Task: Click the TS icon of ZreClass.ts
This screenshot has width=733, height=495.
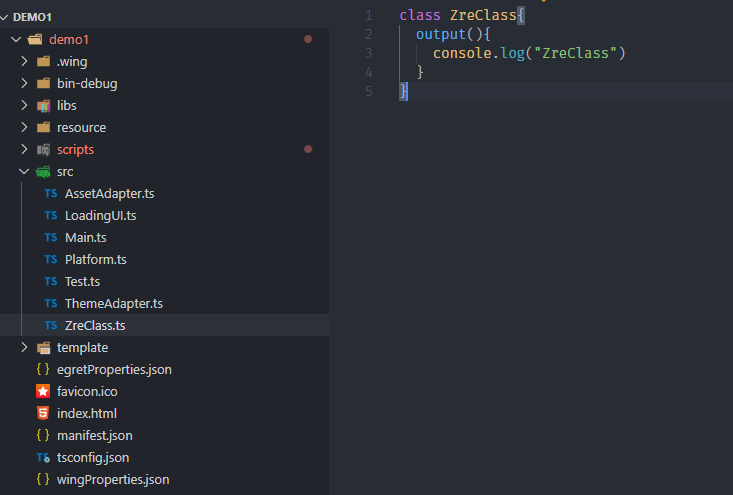Action: point(50,325)
